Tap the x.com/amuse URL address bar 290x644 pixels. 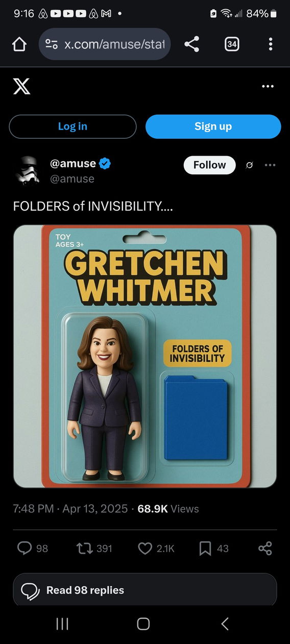click(x=105, y=44)
